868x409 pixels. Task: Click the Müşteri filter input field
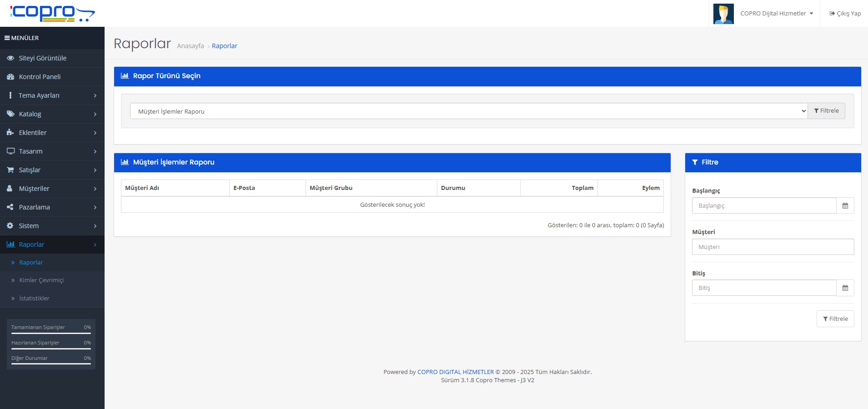[773, 247]
